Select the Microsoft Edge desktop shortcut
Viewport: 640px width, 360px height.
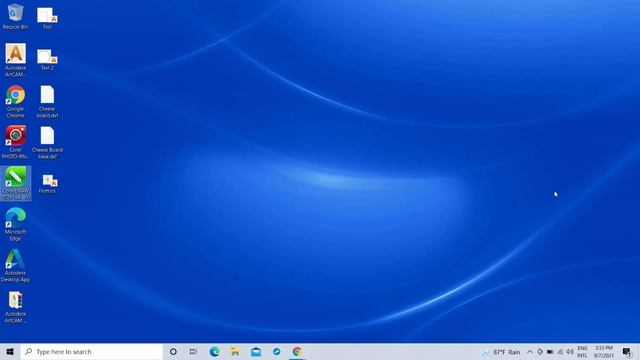click(16, 224)
